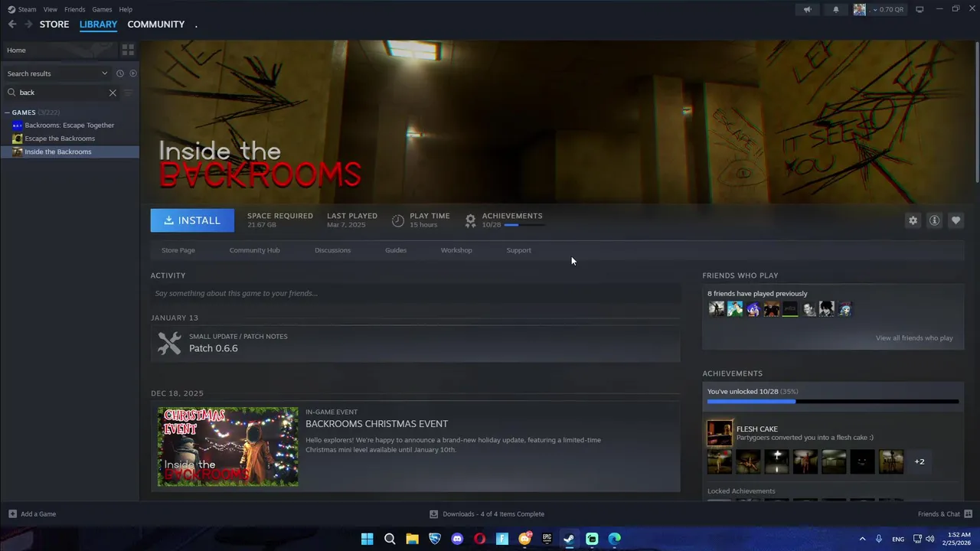Image resolution: width=980 pixels, height=551 pixels.
Task: Install Inside the Backrooms
Action: [x=192, y=220]
